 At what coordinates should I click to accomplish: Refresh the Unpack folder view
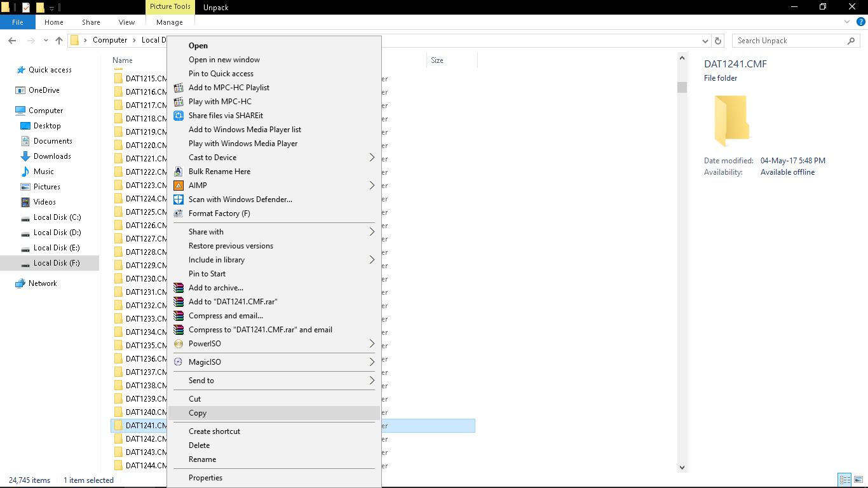point(718,41)
